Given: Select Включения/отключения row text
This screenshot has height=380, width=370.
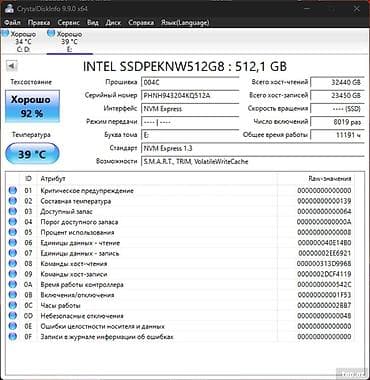Looking at the screenshot, I should pyautogui.click(x=77, y=295).
